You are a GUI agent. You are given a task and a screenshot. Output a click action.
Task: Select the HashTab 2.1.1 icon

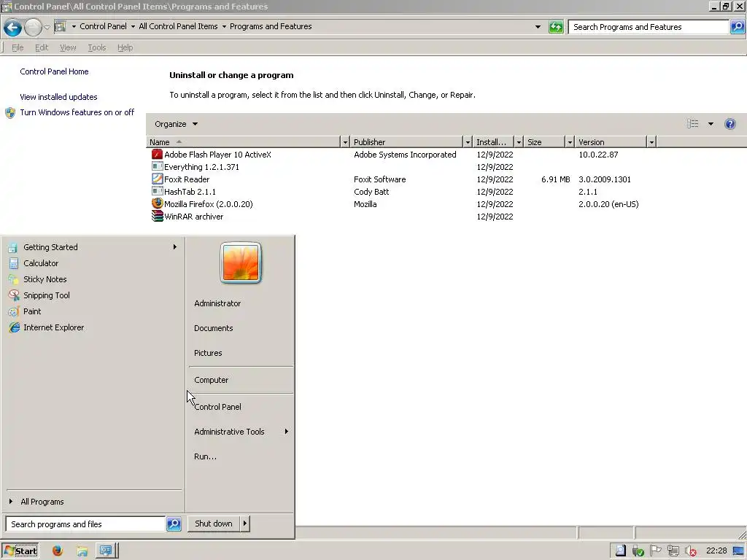[x=157, y=192]
